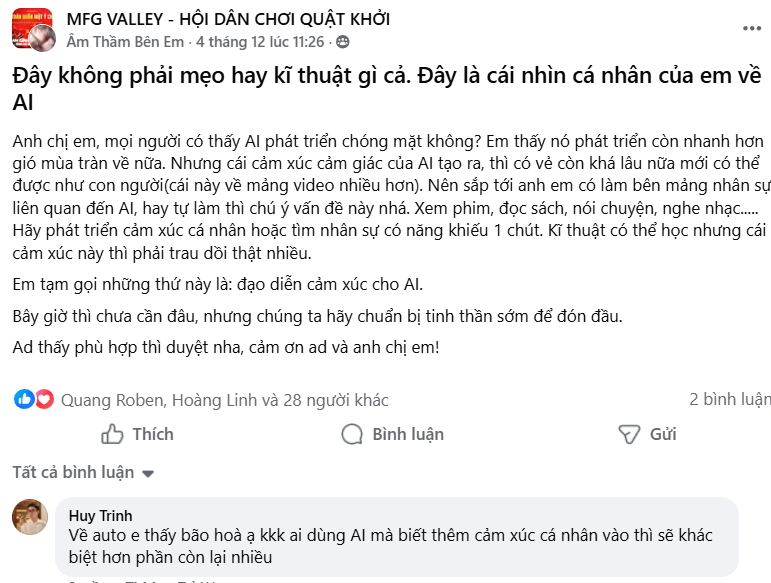Click the red heart reaction icon
Image resolution: width=771 pixels, height=583 pixels.
coord(43,399)
